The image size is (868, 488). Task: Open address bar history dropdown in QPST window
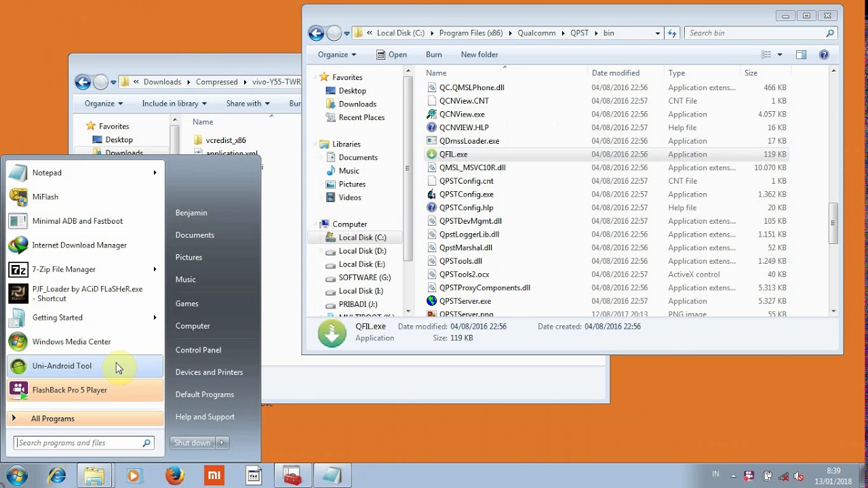tap(657, 33)
